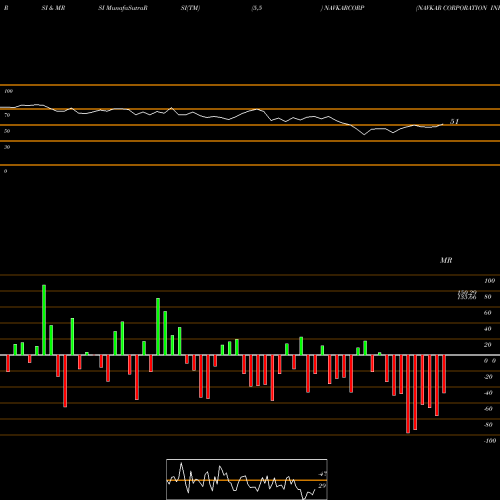Click the RSI axis label '30'
The width and height of the screenshot is (500, 500).
pyautogui.click(x=7, y=147)
